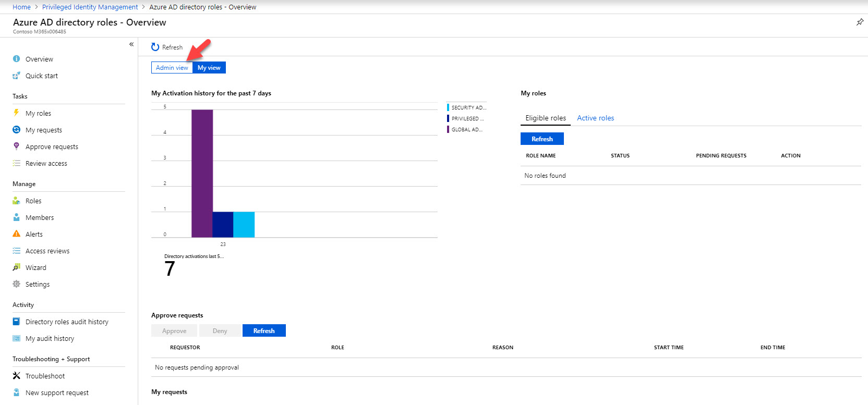
Task: Click the Overview info icon in sidebar
Action: (16, 59)
